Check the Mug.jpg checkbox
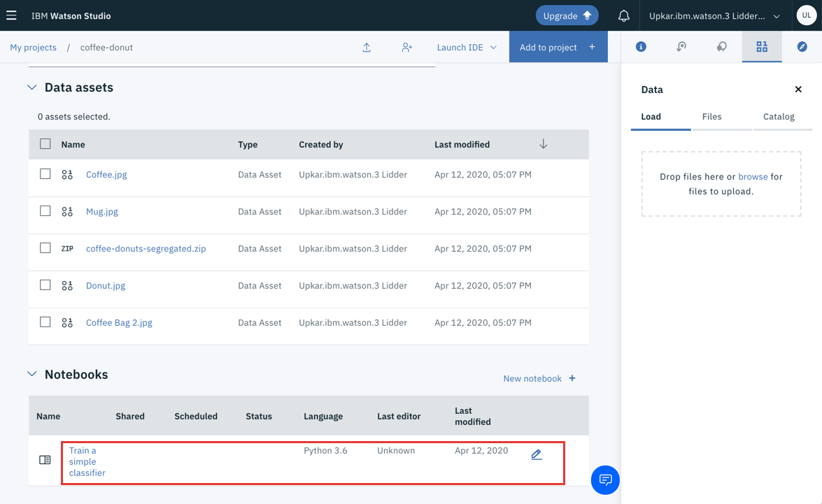The image size is (822, 504). 45,210
